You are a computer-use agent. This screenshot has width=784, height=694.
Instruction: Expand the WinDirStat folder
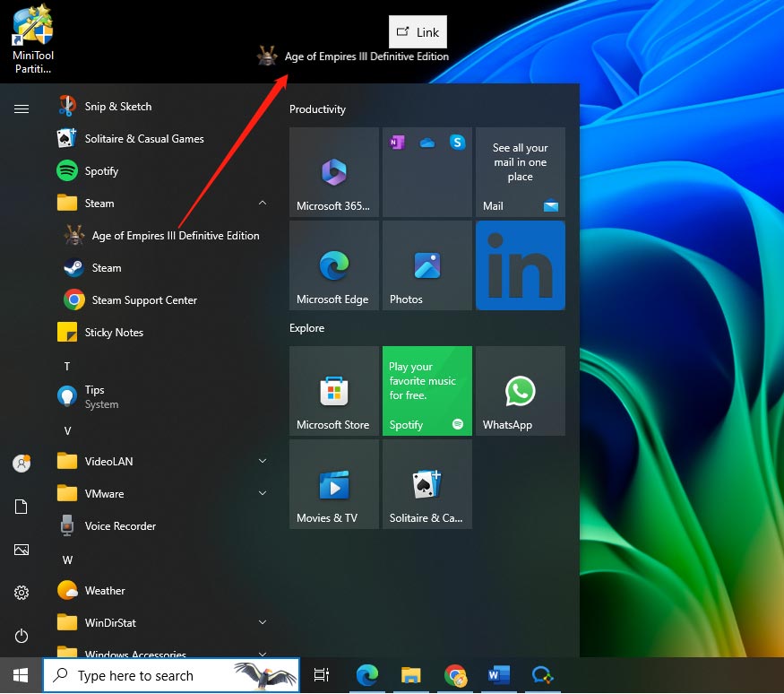click(263, 622)
